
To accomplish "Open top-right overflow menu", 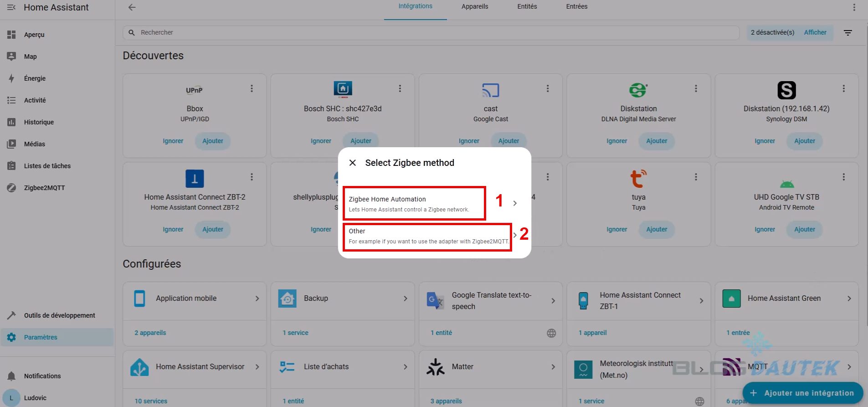I will [x=854, y=7].
